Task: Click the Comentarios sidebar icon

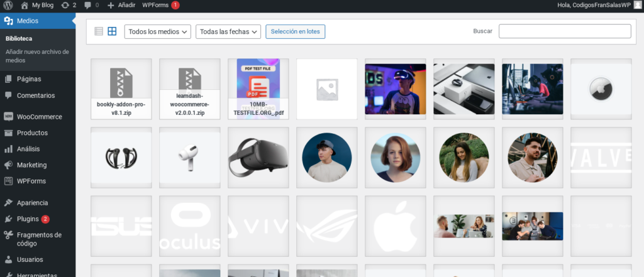Action: click(8, 95)
